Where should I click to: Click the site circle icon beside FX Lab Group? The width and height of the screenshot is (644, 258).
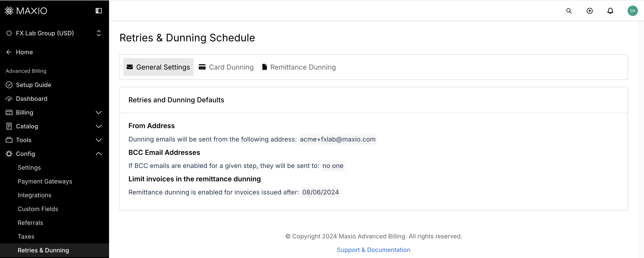[9, 33]
